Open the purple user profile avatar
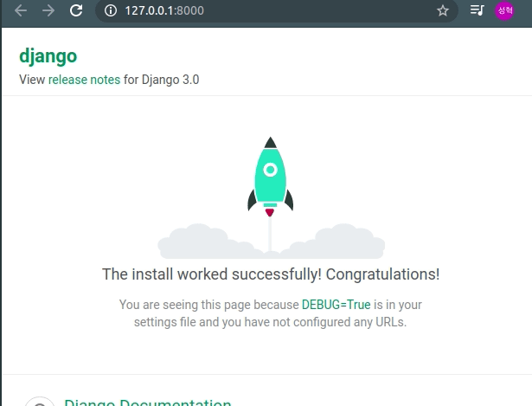Viewport: 532px width, 406px height. (504, 10)
